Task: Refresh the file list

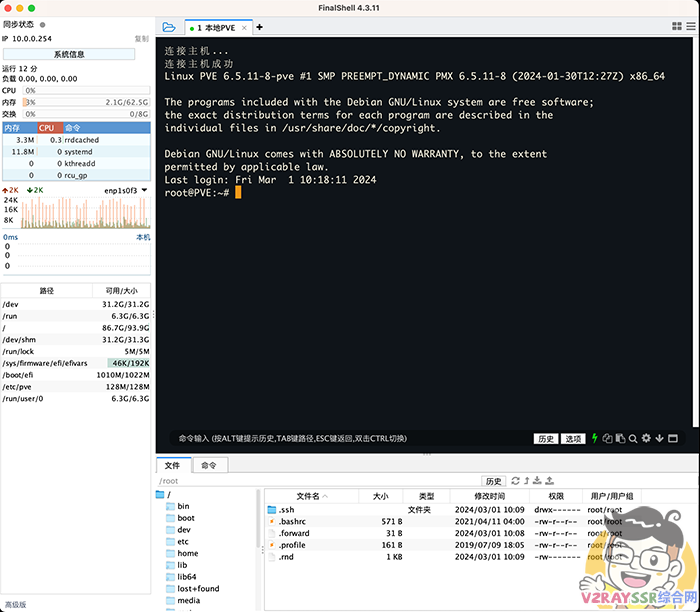Action: pyautogui.click(x=513, y=481)
